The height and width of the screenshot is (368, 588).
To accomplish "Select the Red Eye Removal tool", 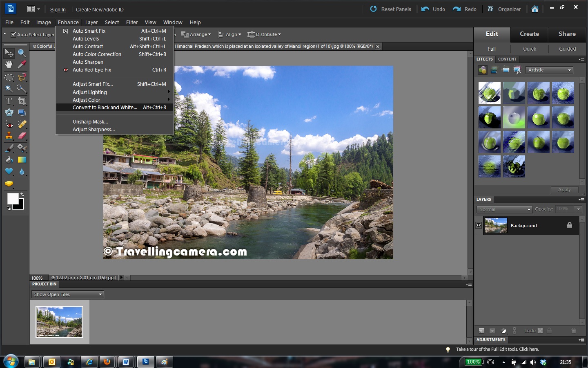I will tap(9, 124).
